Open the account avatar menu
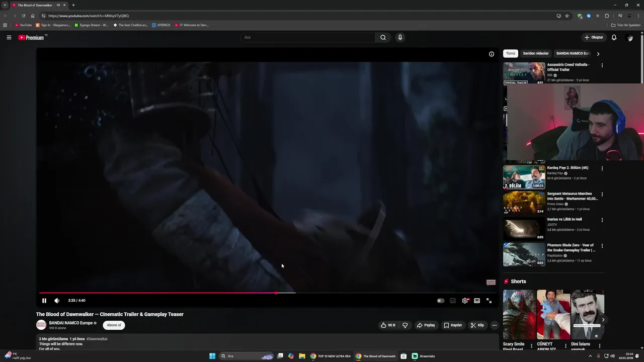The image size is (644, 362). [629, 37]
